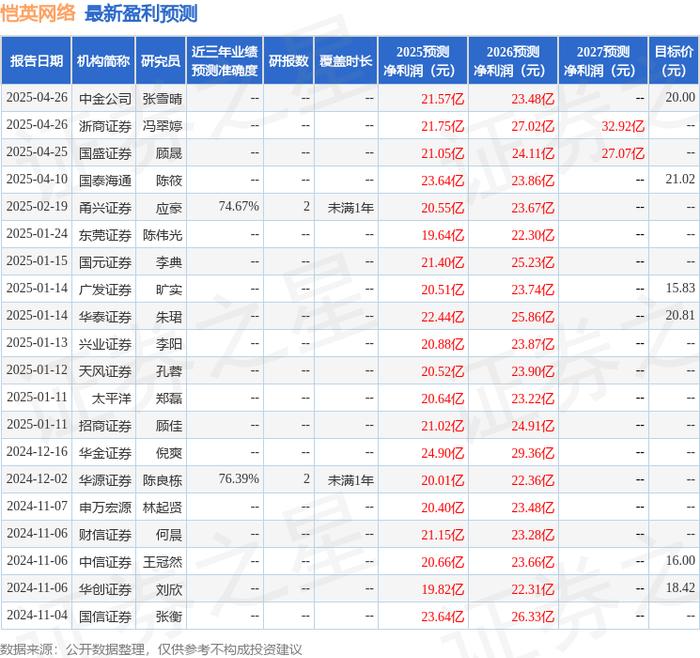Select 华泰证券 institution cell
700x658 pixels.
tap(105, 317)
